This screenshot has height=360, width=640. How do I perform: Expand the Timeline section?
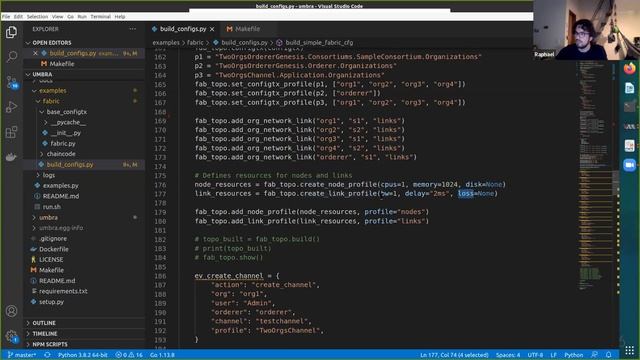[x=45, y=334]
